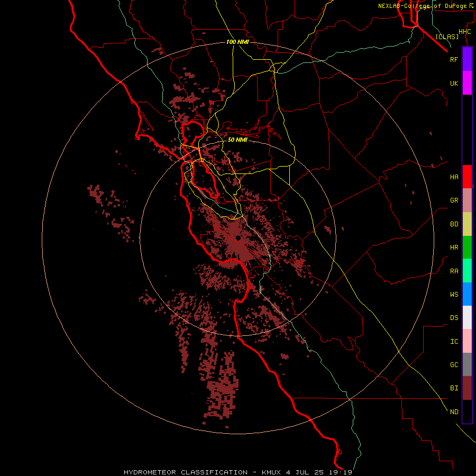Select the yellow BD legend color
The width and height of the screenshot is (476, 476).
(467, 224)
